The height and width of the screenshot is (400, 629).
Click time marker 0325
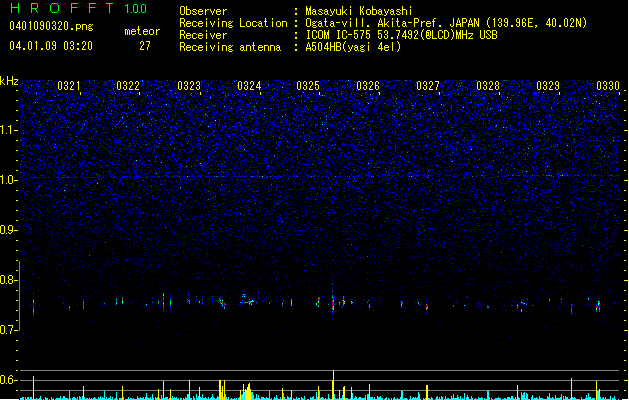click(x=308, y=85)
